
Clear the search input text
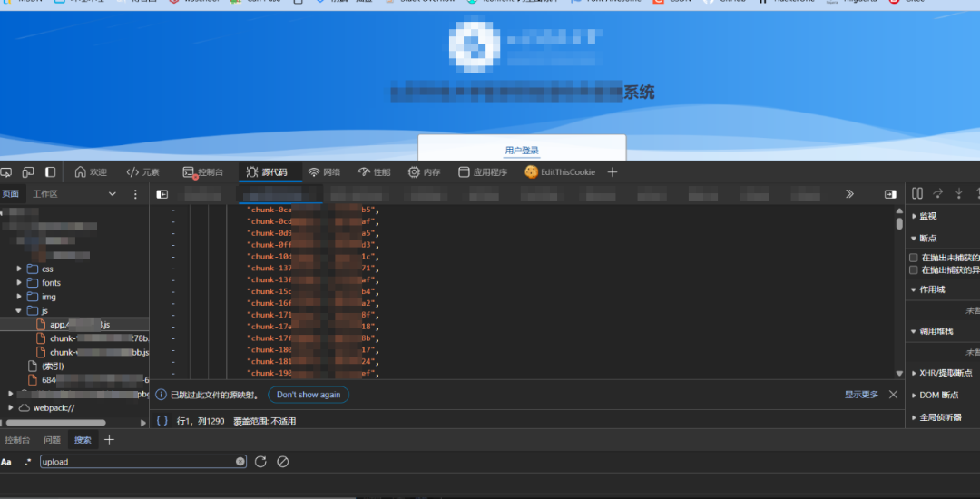(240, 462)
